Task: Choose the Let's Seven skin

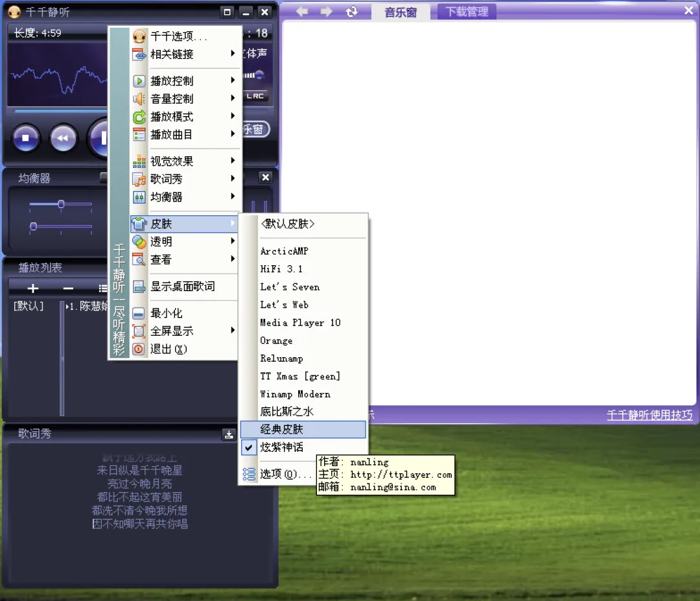Action: pos(303,287)
